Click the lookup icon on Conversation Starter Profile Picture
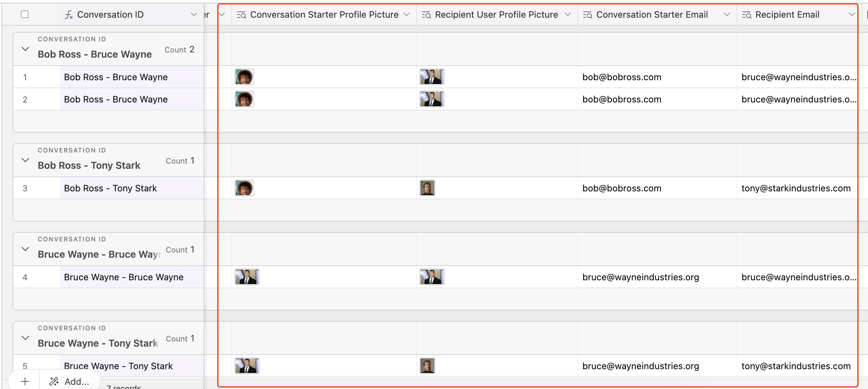The height and width of the screenshot is (389, 868). (241, 14)
